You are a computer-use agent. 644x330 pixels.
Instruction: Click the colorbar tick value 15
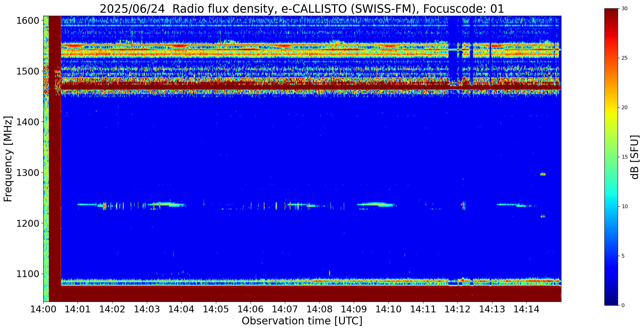(x=625, y=157)
